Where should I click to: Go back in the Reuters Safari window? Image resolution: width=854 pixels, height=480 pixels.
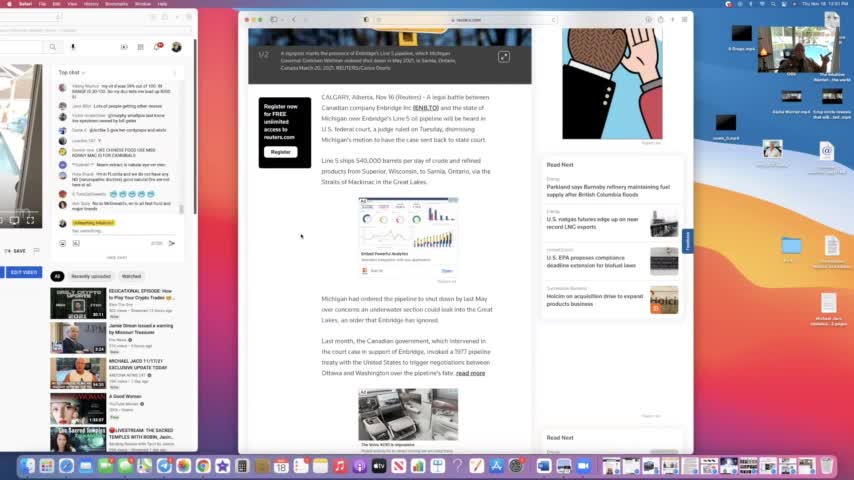pyautogui.click(x=294, y=20)
